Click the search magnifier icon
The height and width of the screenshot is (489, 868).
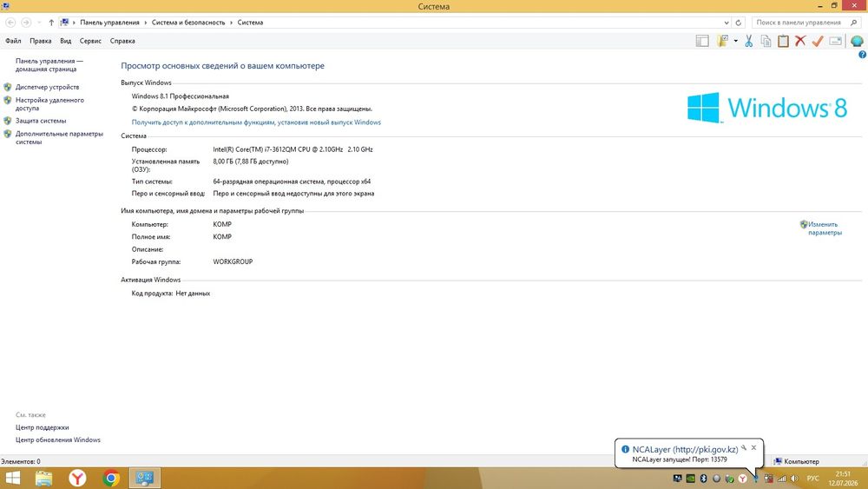coord(853,23)
